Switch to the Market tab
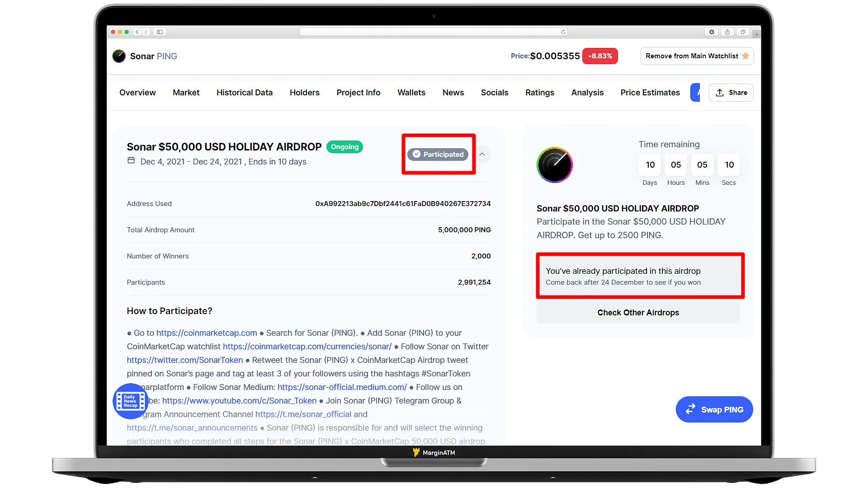This screenshot has height=488, width=868. 186,93
